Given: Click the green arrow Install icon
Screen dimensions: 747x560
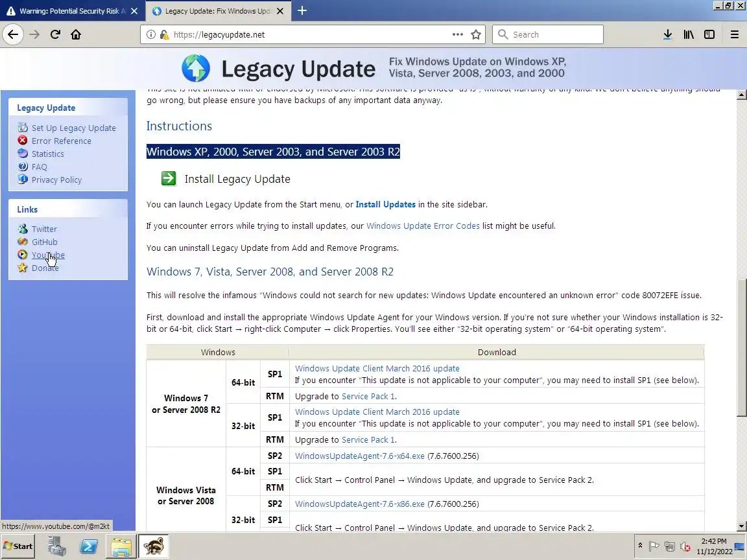Looking at the screenshot, I should pos(169,179).
